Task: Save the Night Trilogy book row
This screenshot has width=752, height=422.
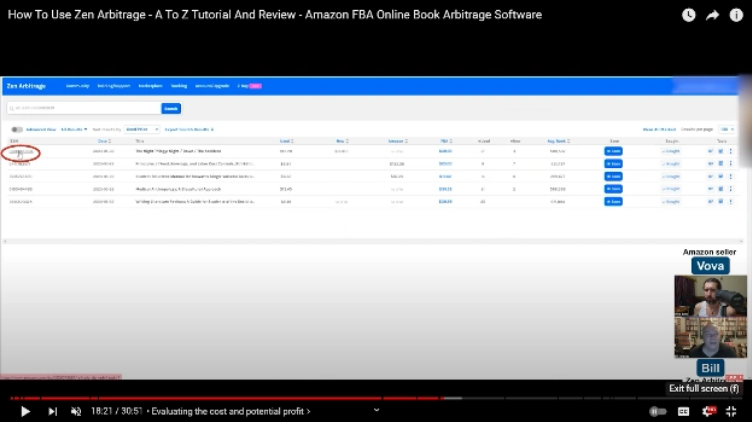Action: pyautogui.click(x=613, y=151)
